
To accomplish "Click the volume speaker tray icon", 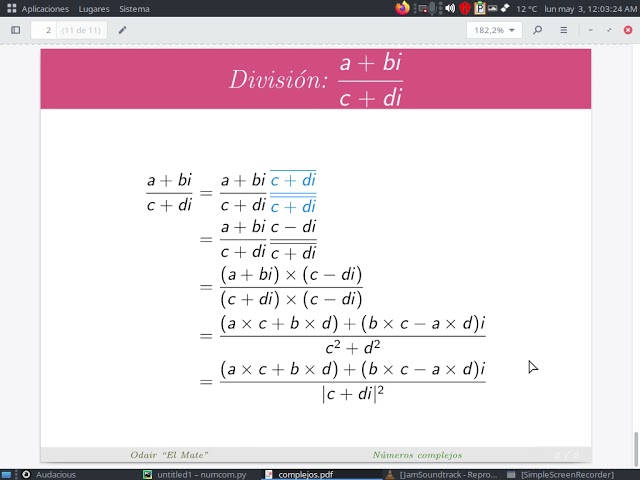I will pos(450,9).
